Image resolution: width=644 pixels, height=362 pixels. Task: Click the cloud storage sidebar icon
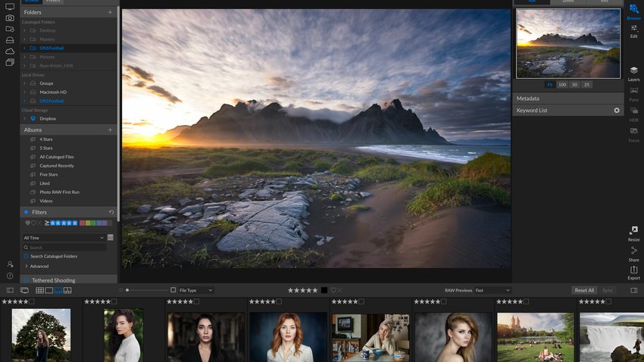coord(10,51)
